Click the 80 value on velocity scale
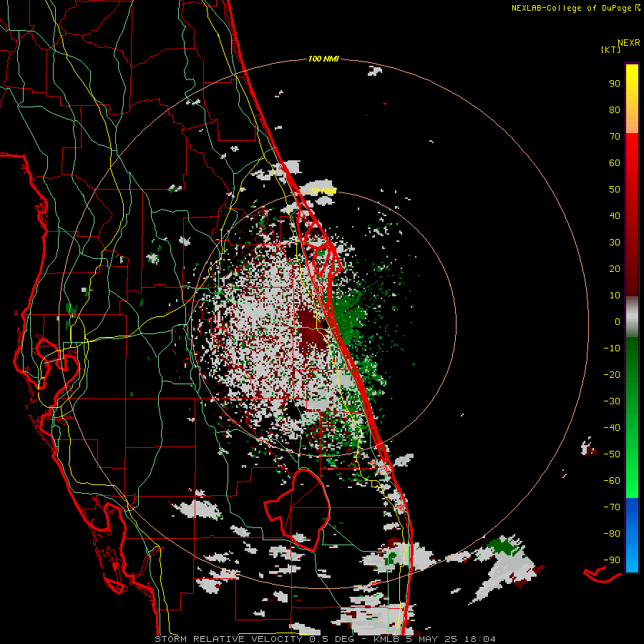This screenshot has height=644, width=644. click(x=615, y=110)
